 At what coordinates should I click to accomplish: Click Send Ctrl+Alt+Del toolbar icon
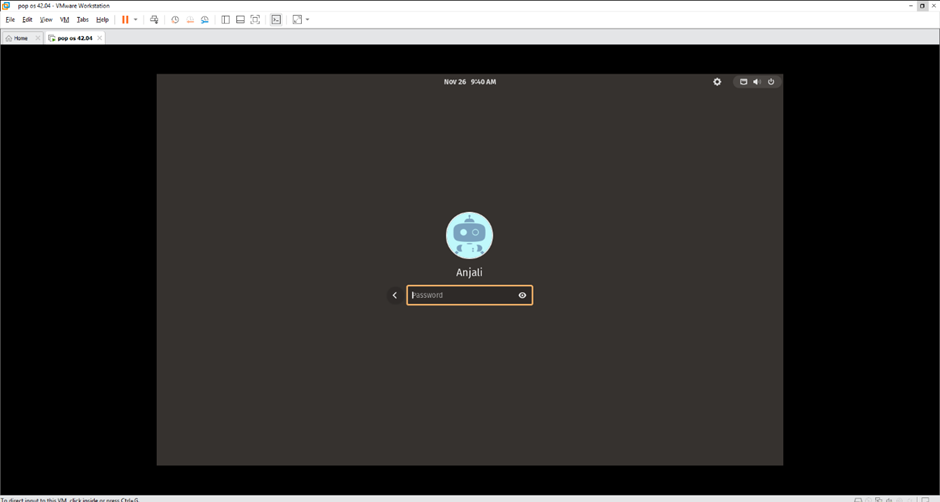[154, 20]
